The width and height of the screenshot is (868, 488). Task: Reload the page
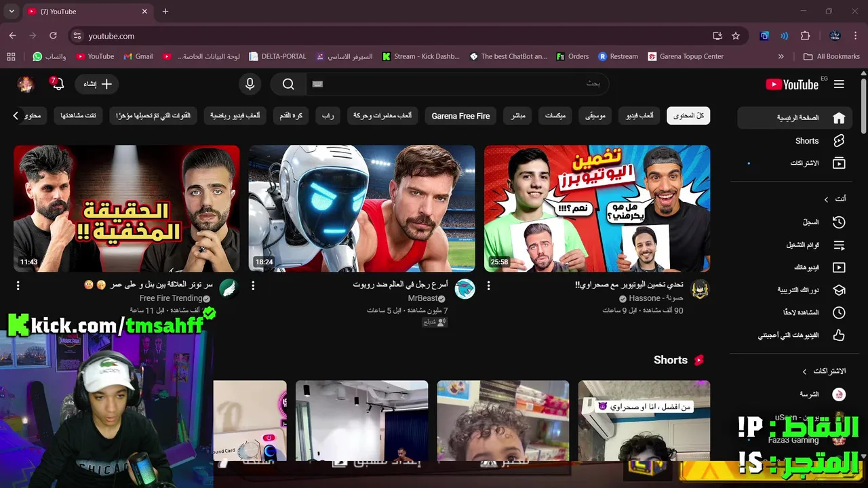tap(53, 36)
